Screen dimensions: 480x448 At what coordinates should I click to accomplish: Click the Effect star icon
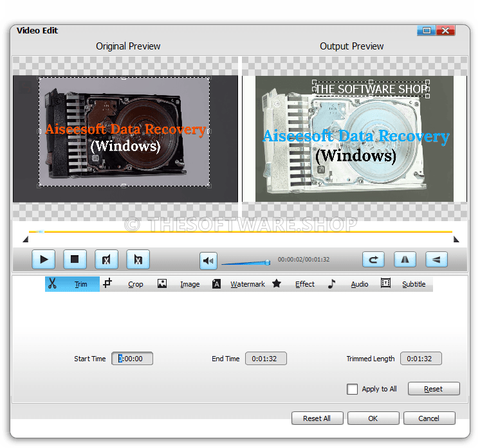tap(277, 283)
